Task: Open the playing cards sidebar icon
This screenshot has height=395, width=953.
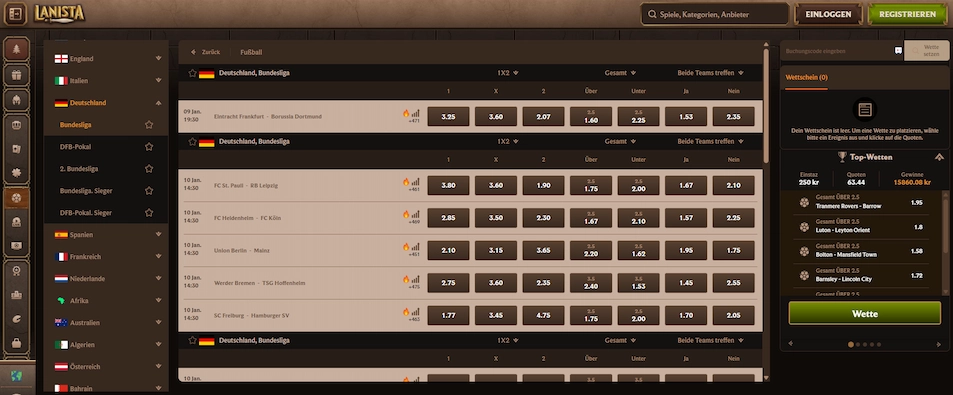Action: click(x=16, y=148)
